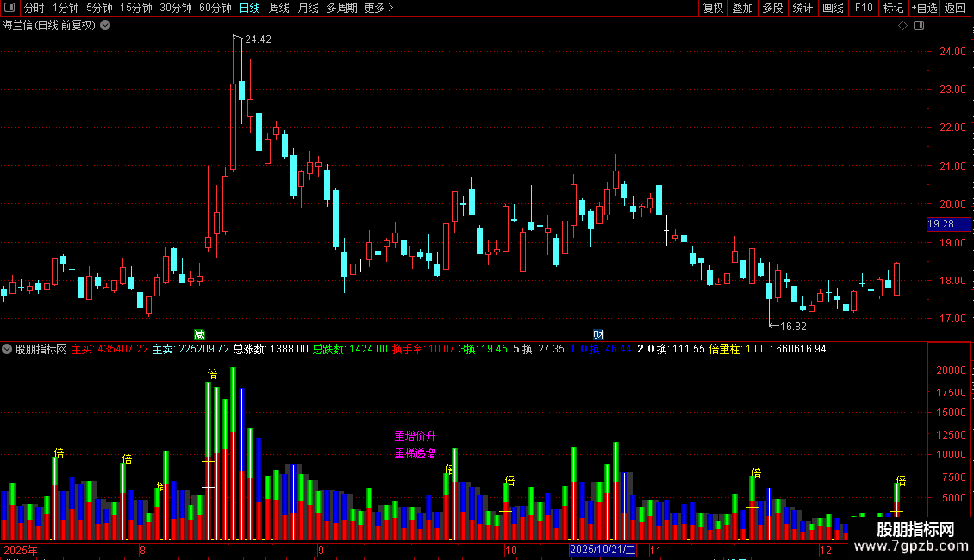Click the 16.82 low price annotation
This screenshot has height=560, width=974.
(793, 327)
